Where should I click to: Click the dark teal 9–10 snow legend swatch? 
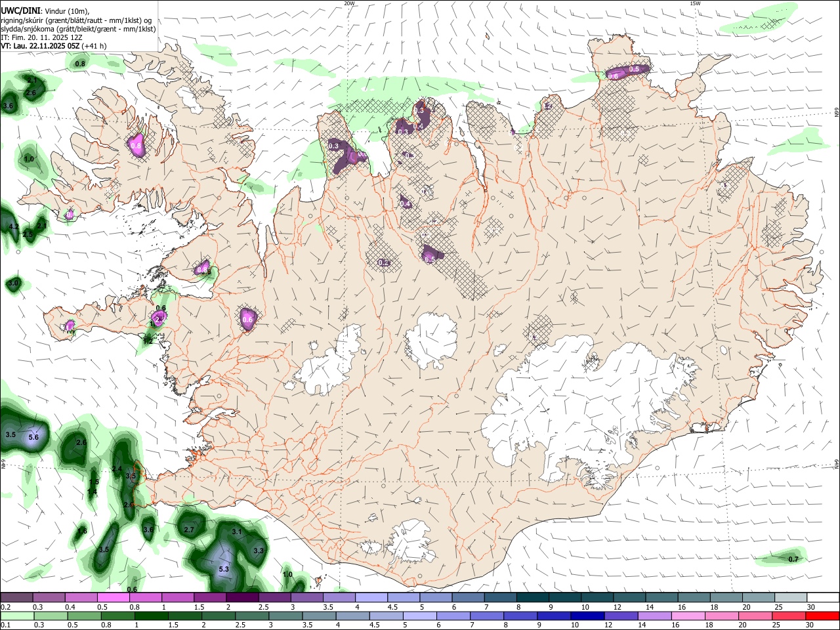point(564,597)
